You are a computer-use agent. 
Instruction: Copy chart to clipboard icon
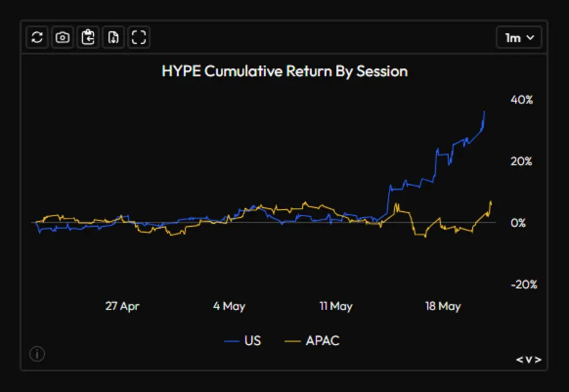88,37
